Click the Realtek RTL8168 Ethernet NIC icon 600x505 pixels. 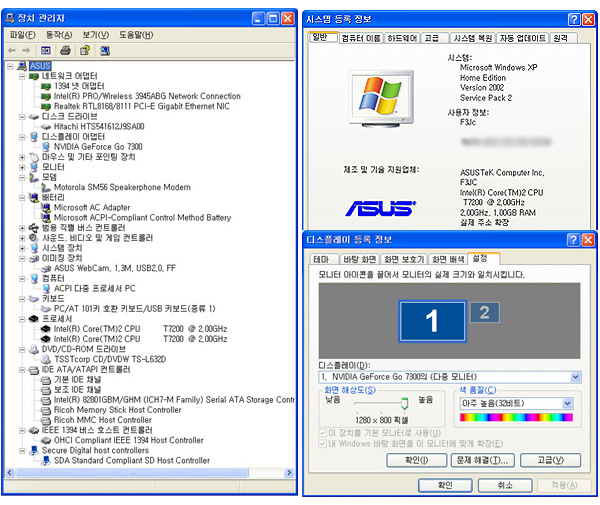pos(46,106)
